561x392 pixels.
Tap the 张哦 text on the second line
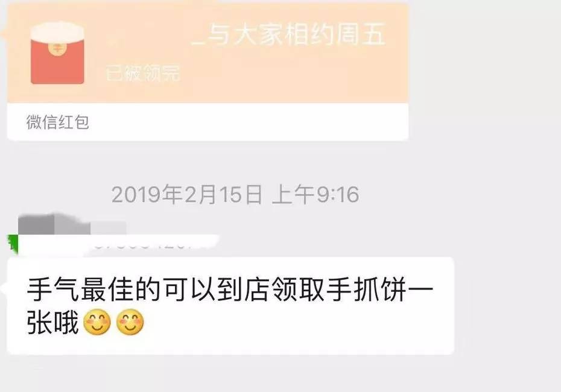click(x=53, y=322)
